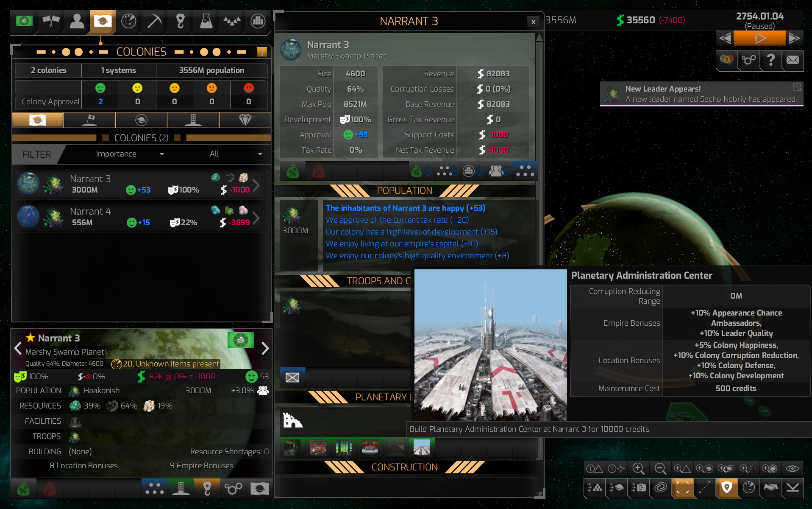
Task: Open the Importance sort dropdown
Action: point(130,154)
